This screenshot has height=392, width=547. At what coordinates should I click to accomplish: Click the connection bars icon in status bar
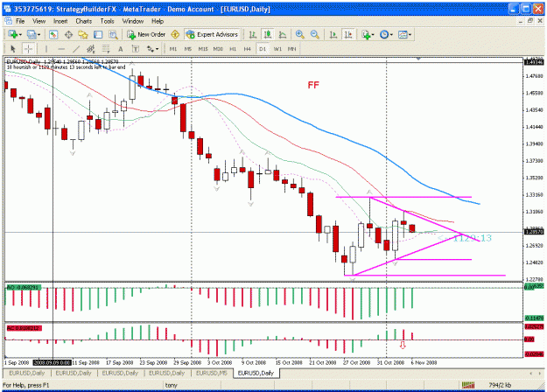click(x=468, y=385)
